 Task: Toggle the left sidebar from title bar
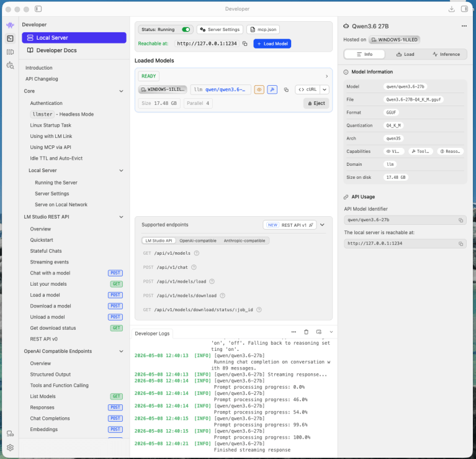38,9
